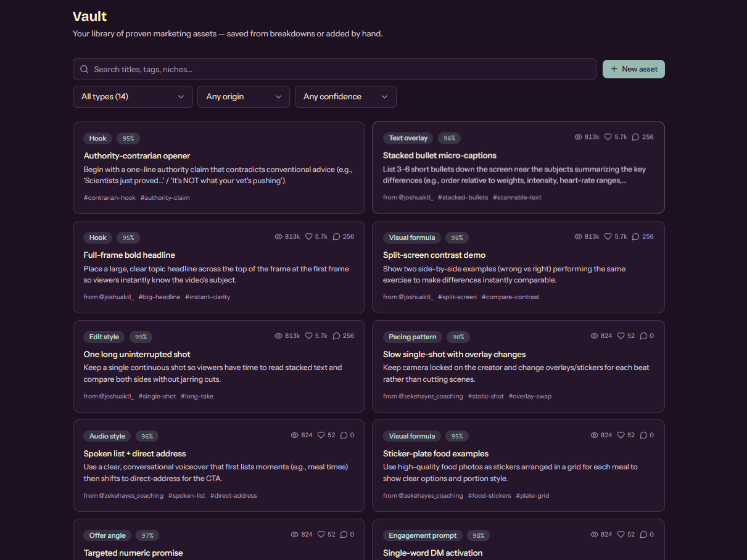Click heart icon on Sticker-plate food examples
Viewport: 747px width, 560px height.
pyautogui.click(x=621, y=435)
